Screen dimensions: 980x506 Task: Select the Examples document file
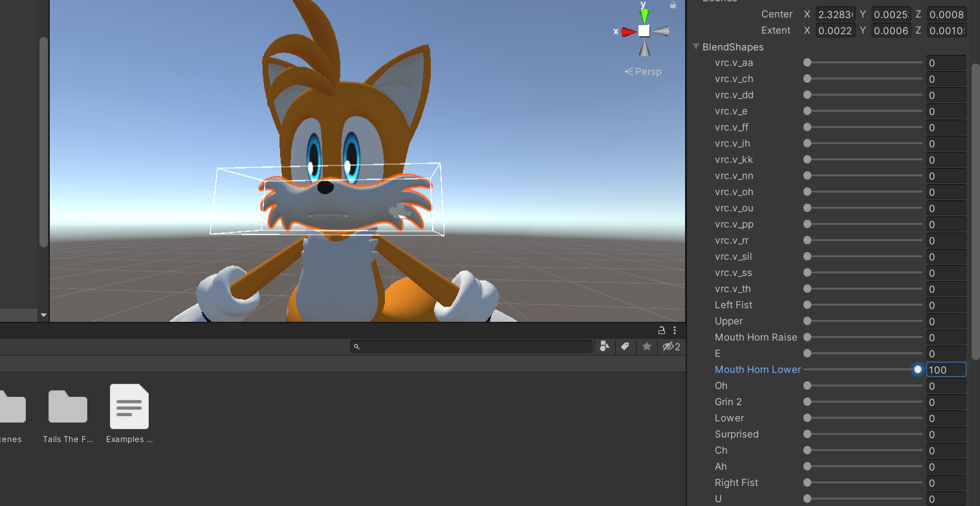pyautogui.click(x=129, y=409)
